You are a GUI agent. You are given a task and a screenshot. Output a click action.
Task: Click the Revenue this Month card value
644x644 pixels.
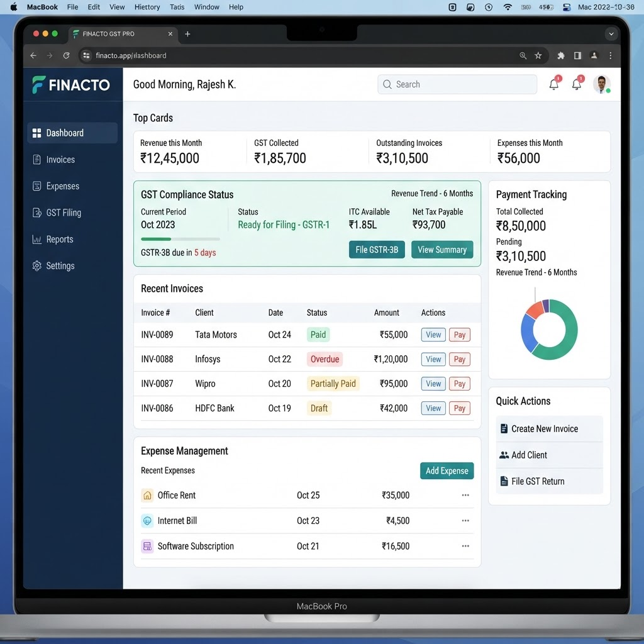click(170, 158)
